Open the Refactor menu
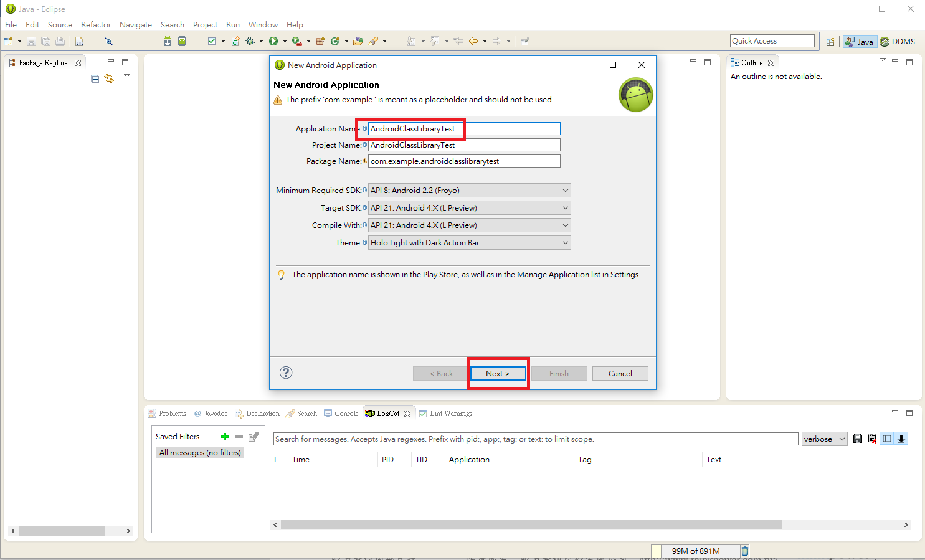Image resolution: width=925 pixels, height=560 pixels. 96,25
